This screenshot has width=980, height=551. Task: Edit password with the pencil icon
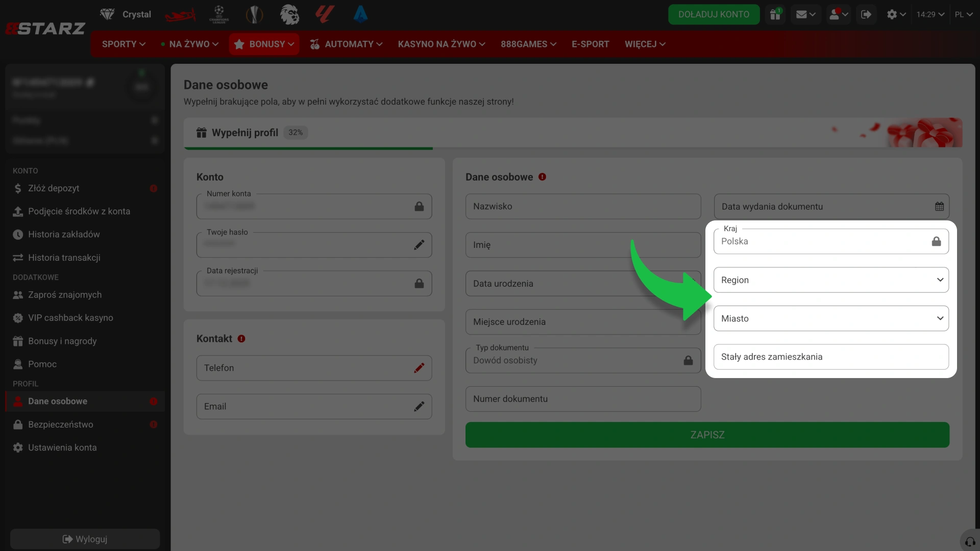[x=419, y=245]
